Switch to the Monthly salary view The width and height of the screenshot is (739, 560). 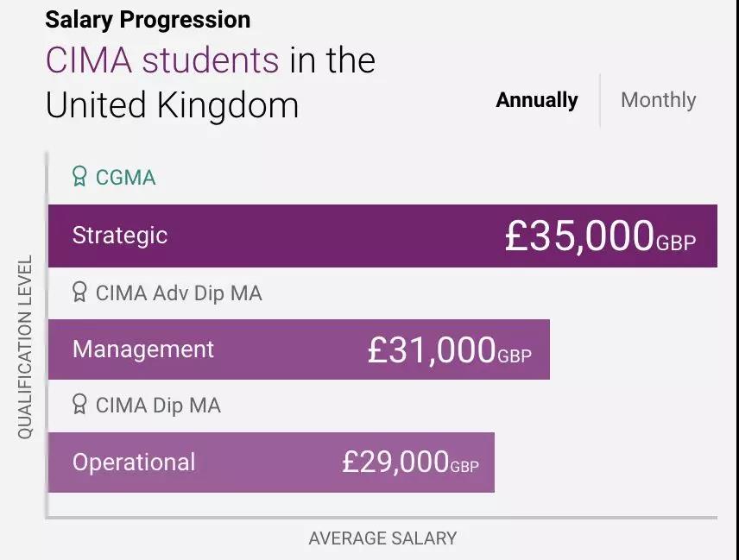click(x=658, y=100)
